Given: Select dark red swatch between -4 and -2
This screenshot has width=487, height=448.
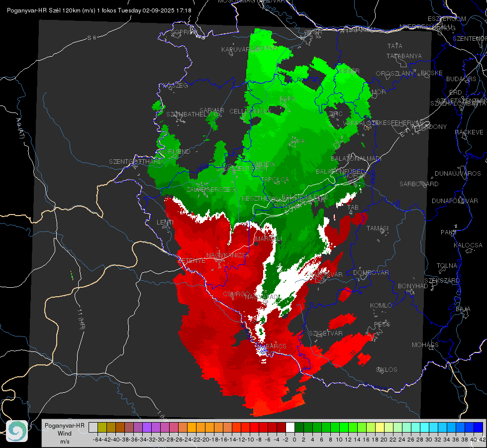Looking at the screenshot, I should coord(281,427).
